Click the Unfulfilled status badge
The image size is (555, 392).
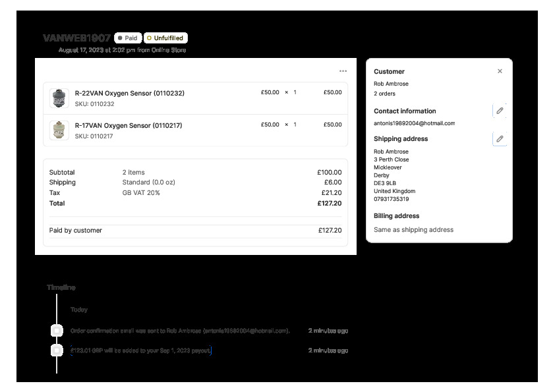coord(165,38)
